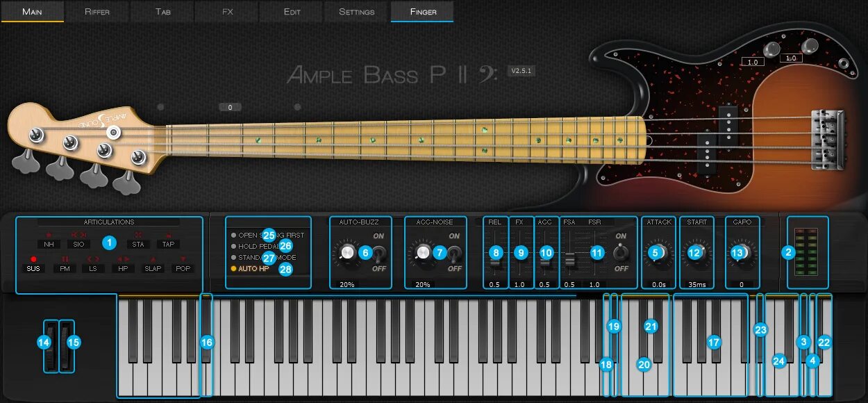Click the FSR slider track
This screenshot has height=403, width=868.
pos(594,254)
